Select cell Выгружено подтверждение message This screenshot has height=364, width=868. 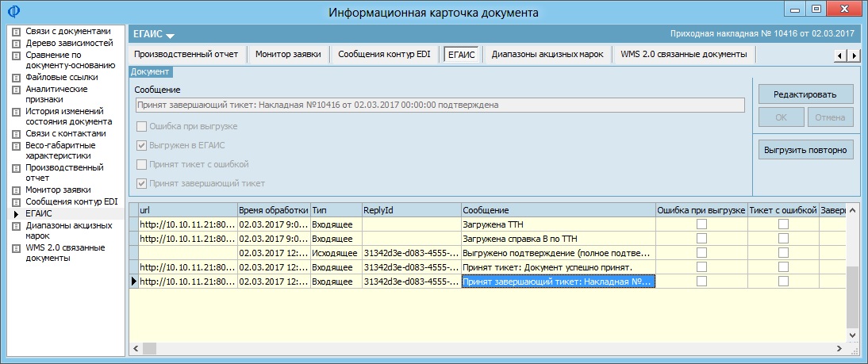tap(559, 253)
